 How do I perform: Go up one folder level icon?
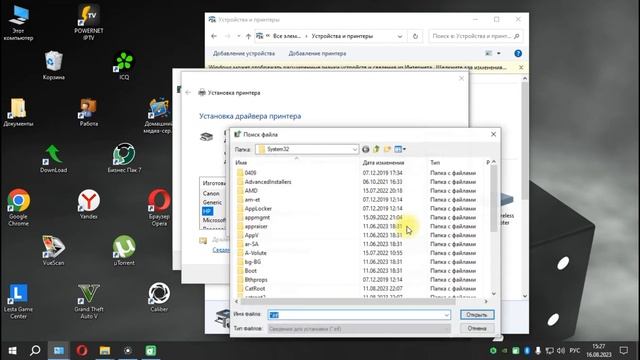tap(376, 149)
